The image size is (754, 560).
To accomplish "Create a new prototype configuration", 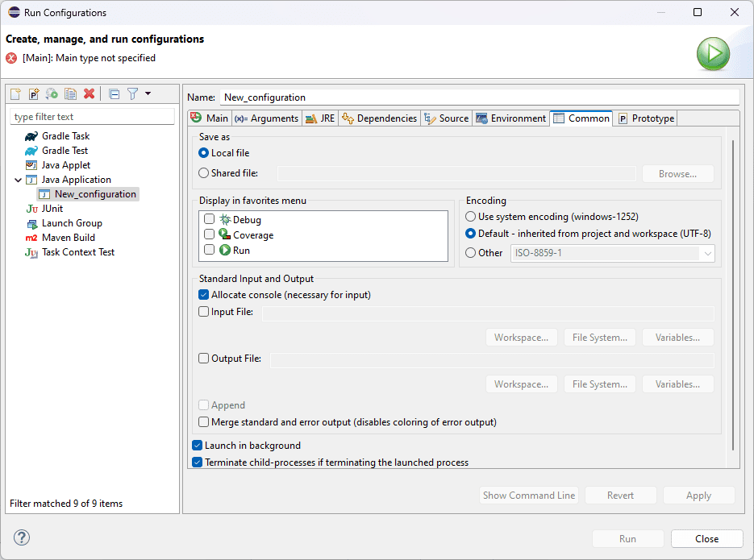I will (x=34, y=93).
